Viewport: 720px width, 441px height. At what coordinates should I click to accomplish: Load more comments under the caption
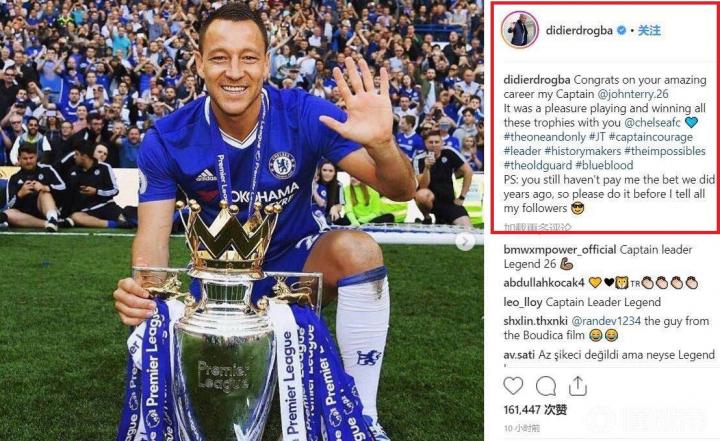(x=537, y=227)
